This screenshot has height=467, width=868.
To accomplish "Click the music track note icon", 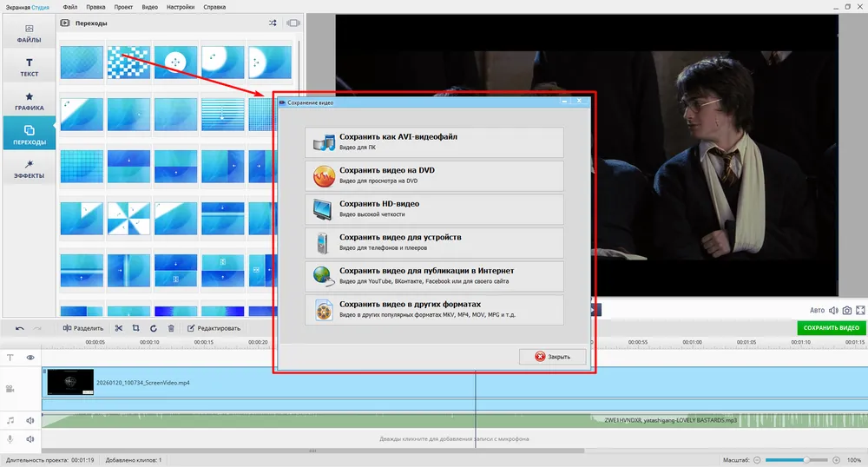I will 10,420.
